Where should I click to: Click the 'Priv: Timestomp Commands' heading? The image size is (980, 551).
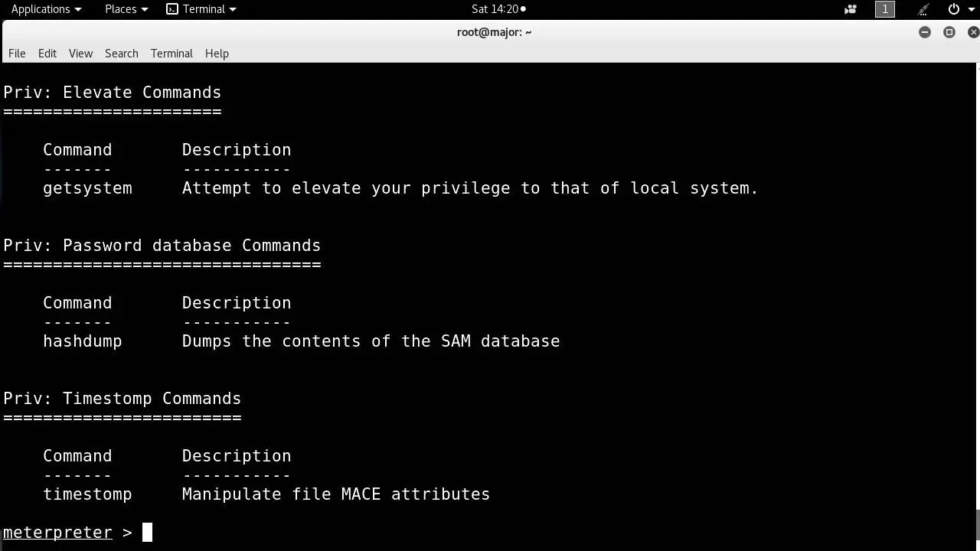(122, 399)
